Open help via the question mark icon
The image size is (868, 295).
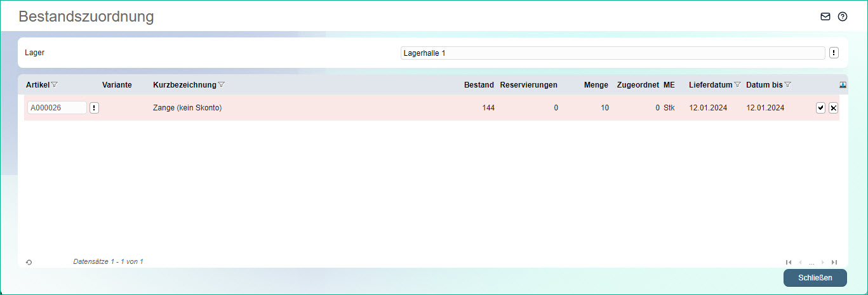[x=843, y=16]
